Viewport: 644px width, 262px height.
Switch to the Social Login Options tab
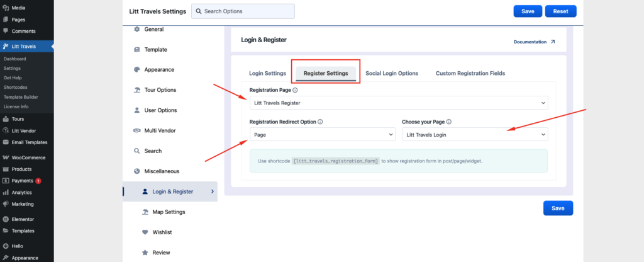tap(392, 73)
